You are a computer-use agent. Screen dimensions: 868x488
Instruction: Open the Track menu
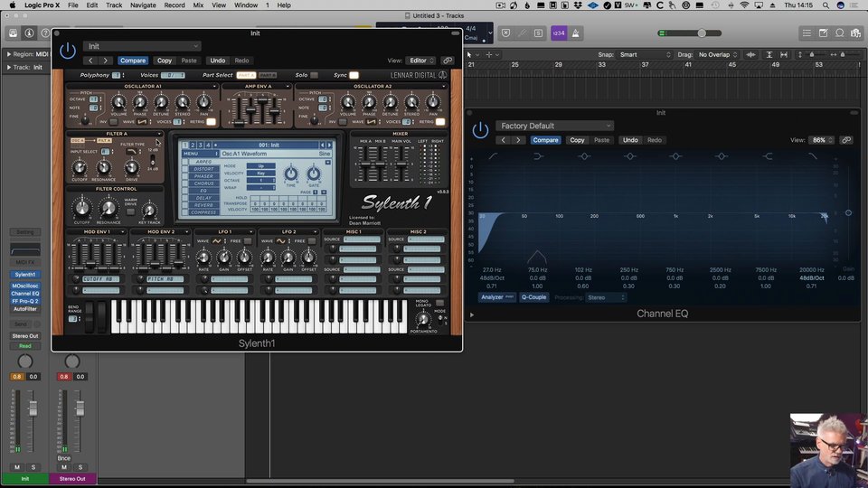(x=114, y=5)
